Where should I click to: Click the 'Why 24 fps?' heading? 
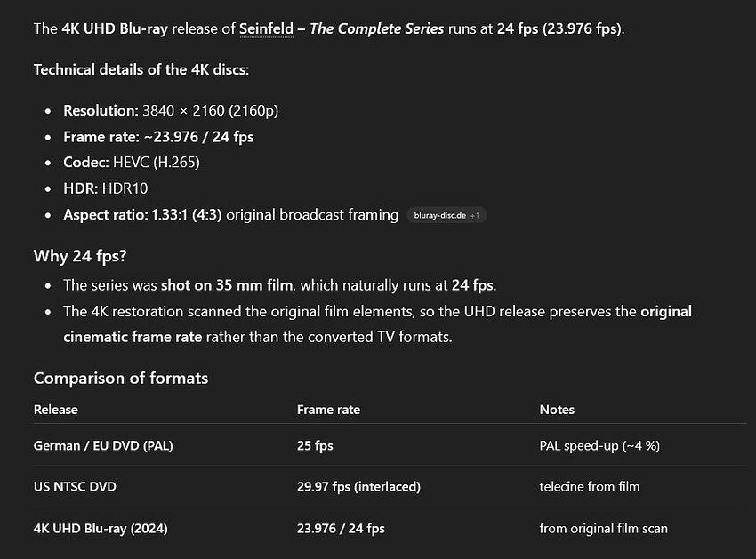(x=80, y=257)
